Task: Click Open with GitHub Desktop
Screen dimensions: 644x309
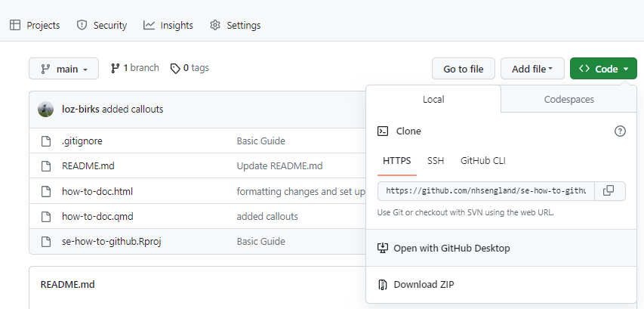Action: click(x=451, y=248)
